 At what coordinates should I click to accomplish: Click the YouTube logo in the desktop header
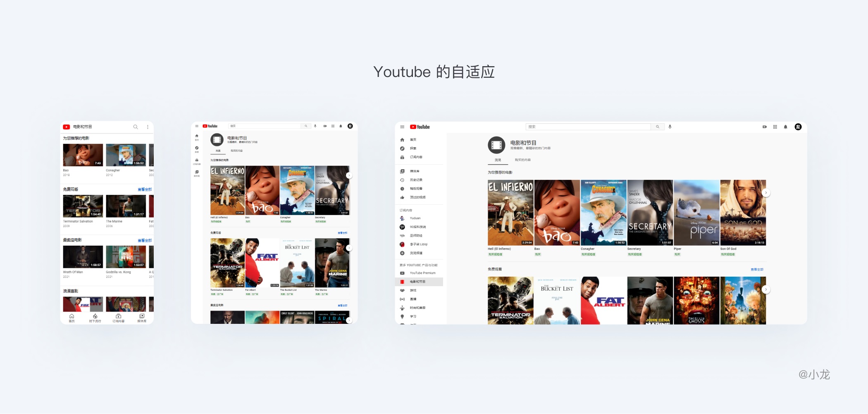pyautogui.click(x=420, y=127)
